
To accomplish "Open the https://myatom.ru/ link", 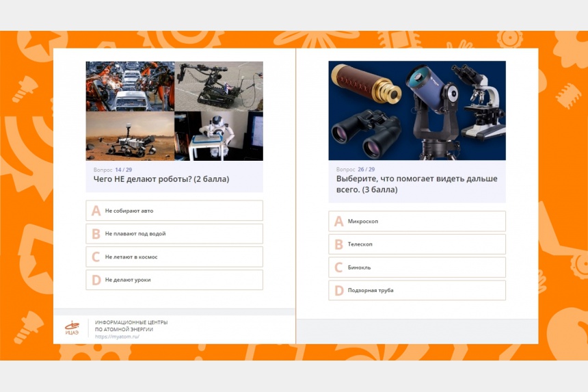I will point(117,337).
